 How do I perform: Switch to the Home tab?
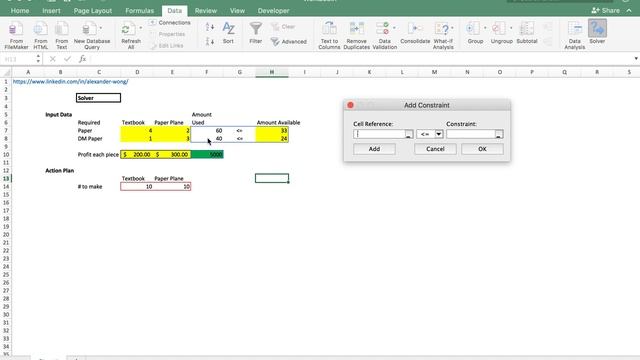pyautogui.click(x=20, y=11)
